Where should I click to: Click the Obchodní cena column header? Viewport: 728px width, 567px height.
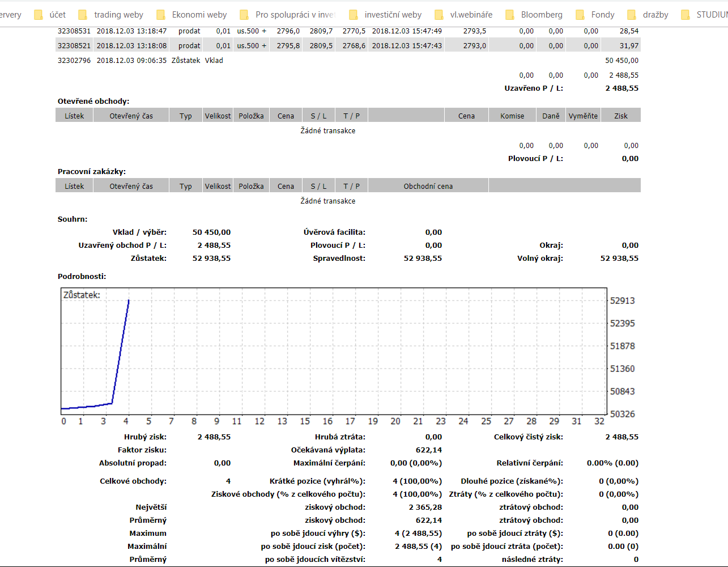428,186
